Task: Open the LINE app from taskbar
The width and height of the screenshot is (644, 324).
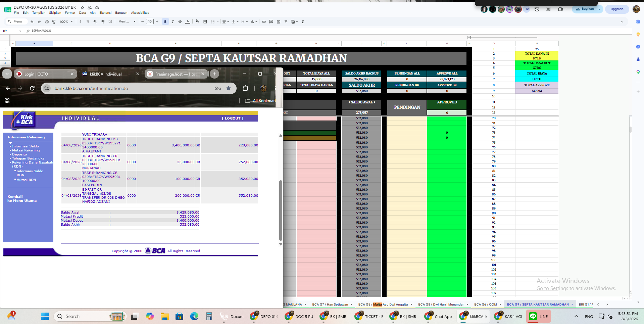Action: (538, 316)
